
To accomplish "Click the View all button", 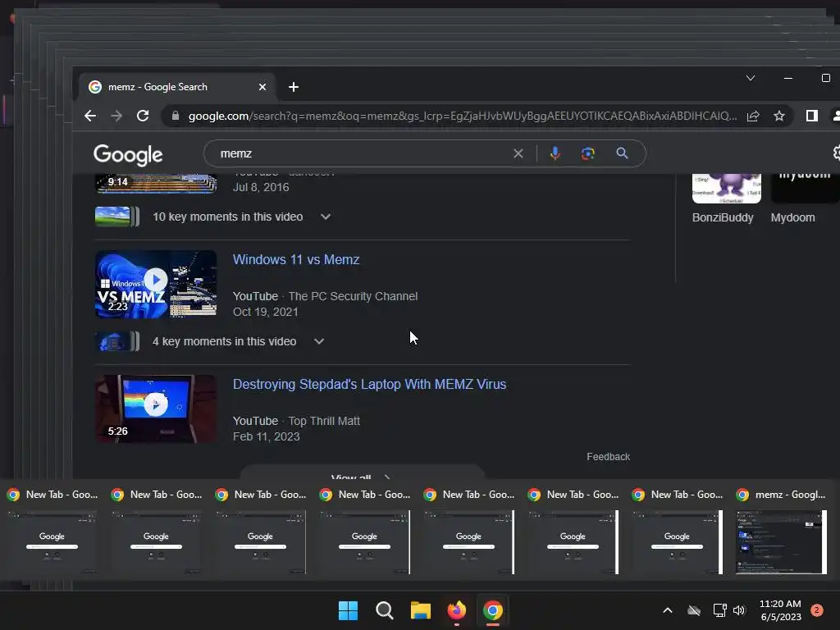I will [362, 473].
